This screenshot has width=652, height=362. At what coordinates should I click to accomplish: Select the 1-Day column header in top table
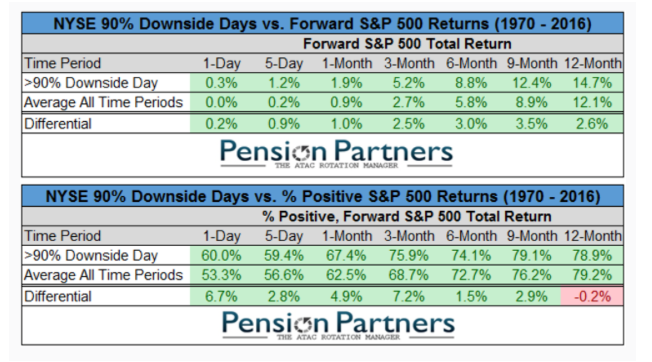222,63
